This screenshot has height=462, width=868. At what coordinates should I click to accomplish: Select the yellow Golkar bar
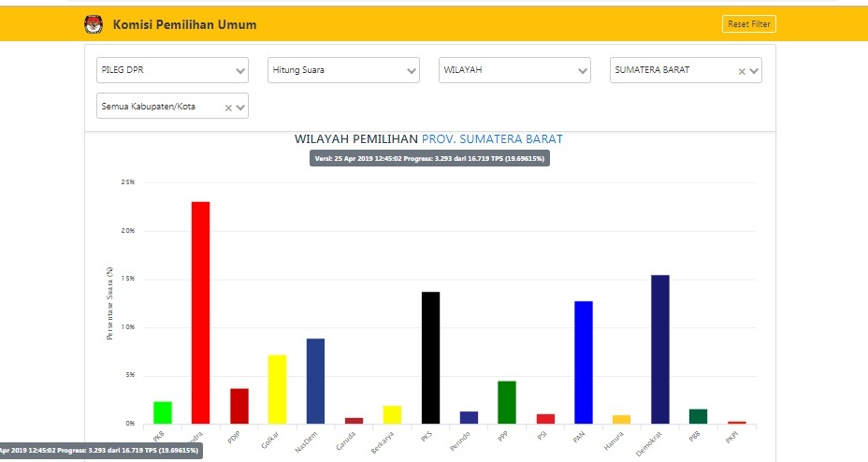click(x=277, y=389)
